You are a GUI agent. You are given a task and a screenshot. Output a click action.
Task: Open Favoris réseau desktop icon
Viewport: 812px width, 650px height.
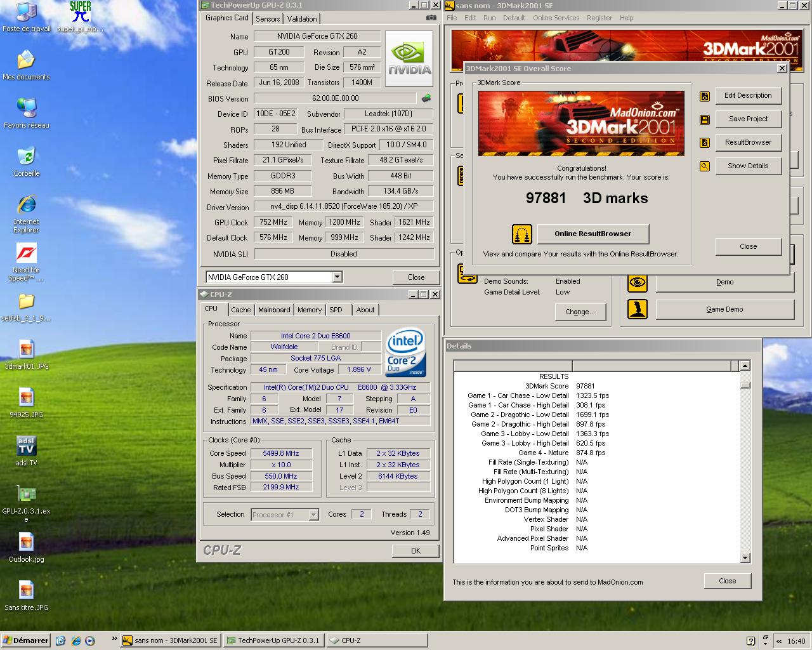click(x=26, y=114)
